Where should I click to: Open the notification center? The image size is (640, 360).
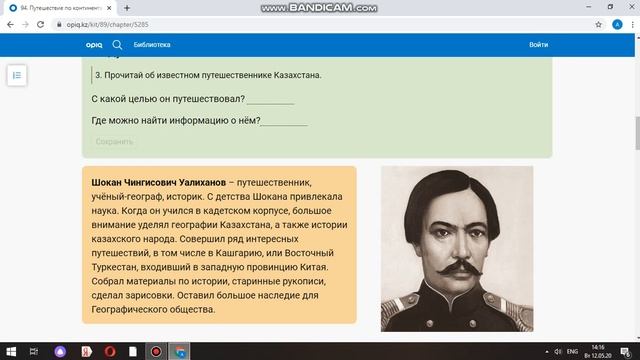click(625, 351)
